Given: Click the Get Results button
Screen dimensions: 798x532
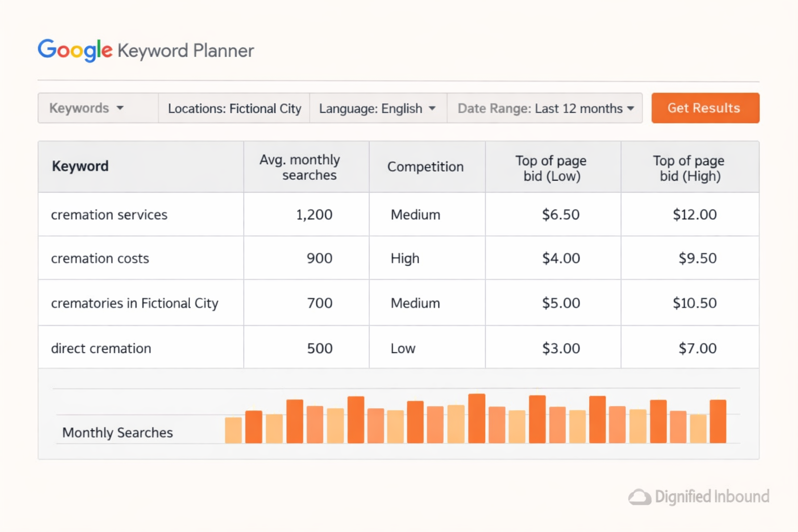Looking at the screenshot, I should [x=704, y=108].
